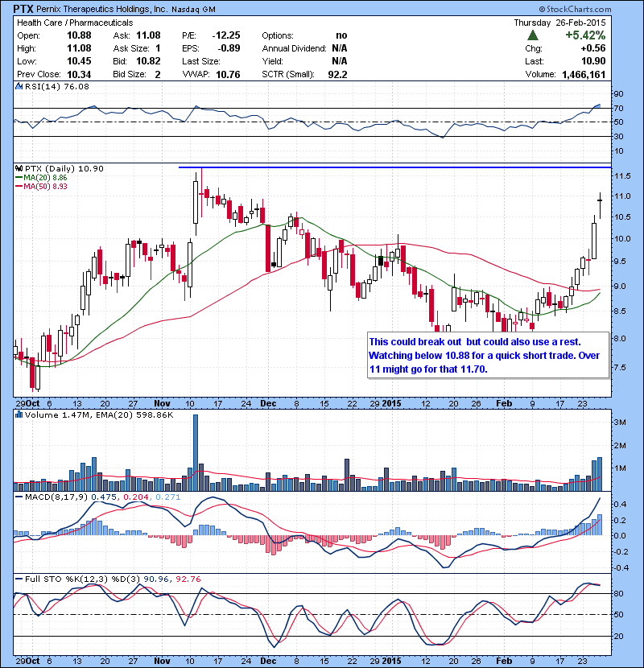Click the PTX ticker symbol in the header

click(23, 9)
